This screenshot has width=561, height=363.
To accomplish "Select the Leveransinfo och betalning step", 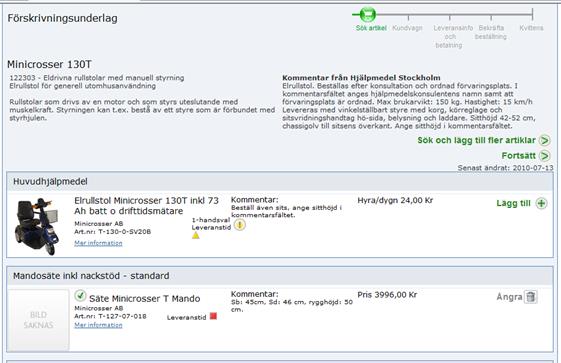I will click(x=453, y=36).
